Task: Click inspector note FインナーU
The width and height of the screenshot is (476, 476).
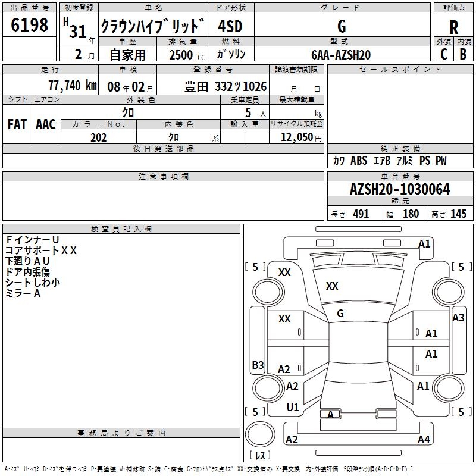Action: pyautogui.click(x=32, y=240)
